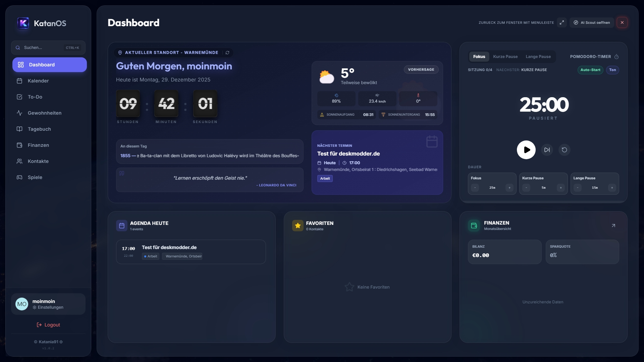Screen dimensions: 644x362
Task: Reset the Pomodoro timer
Action: (x=565, y=150)
